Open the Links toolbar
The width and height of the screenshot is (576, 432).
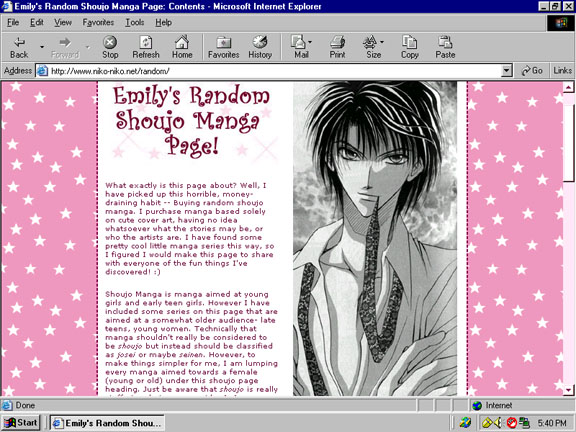(x=562, y=71)
